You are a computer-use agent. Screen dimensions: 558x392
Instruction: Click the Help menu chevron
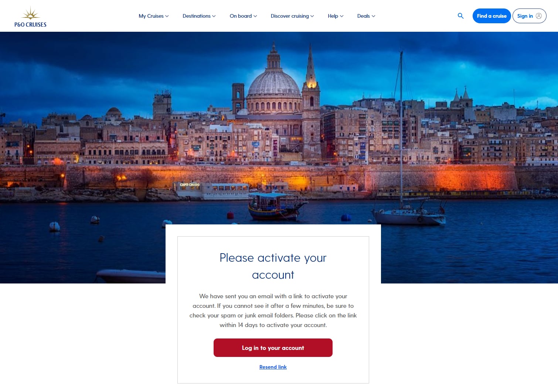[x=342, y=16]
